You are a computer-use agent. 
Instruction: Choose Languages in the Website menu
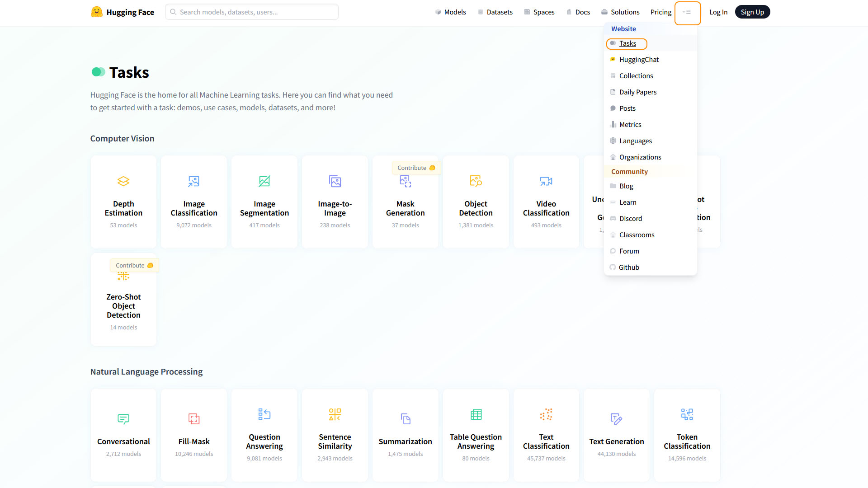(635, 141)
